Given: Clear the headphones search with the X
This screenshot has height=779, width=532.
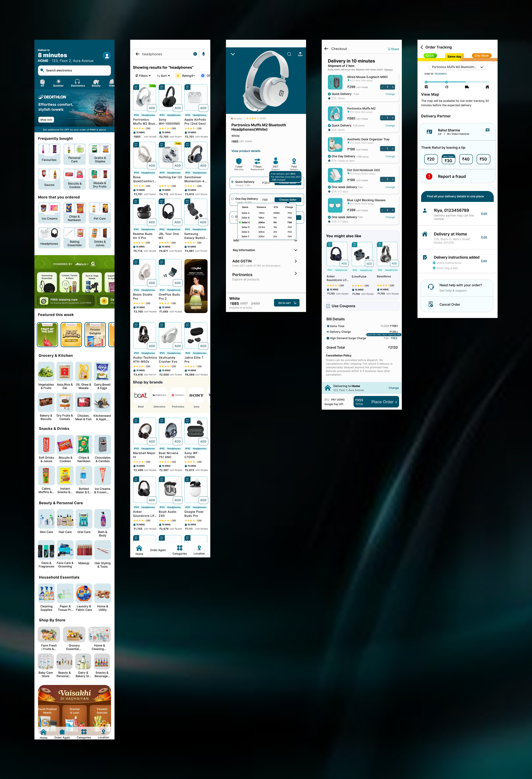Looking at the screenshot, I should pyautogui.click(x=195, y=54).
